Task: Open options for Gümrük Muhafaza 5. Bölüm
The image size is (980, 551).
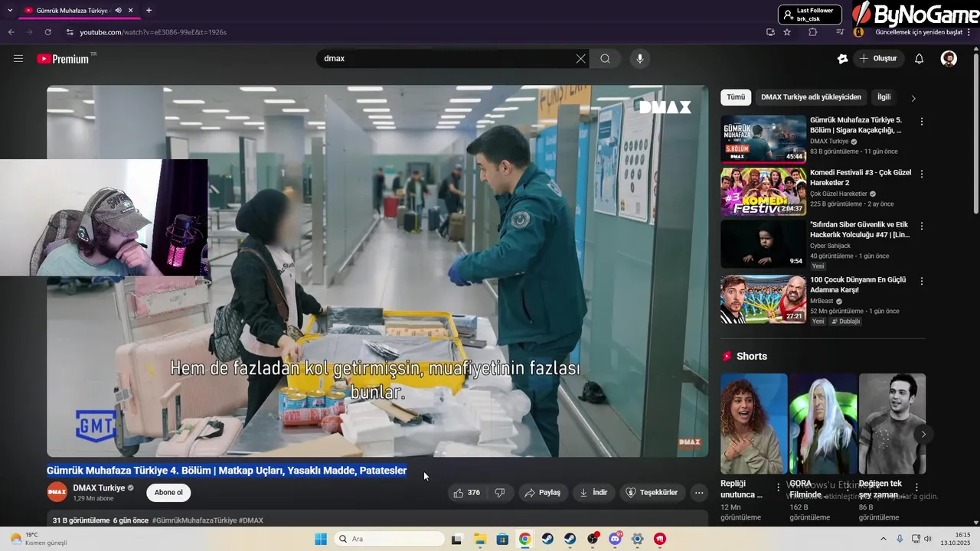Action: coord(922,122)
